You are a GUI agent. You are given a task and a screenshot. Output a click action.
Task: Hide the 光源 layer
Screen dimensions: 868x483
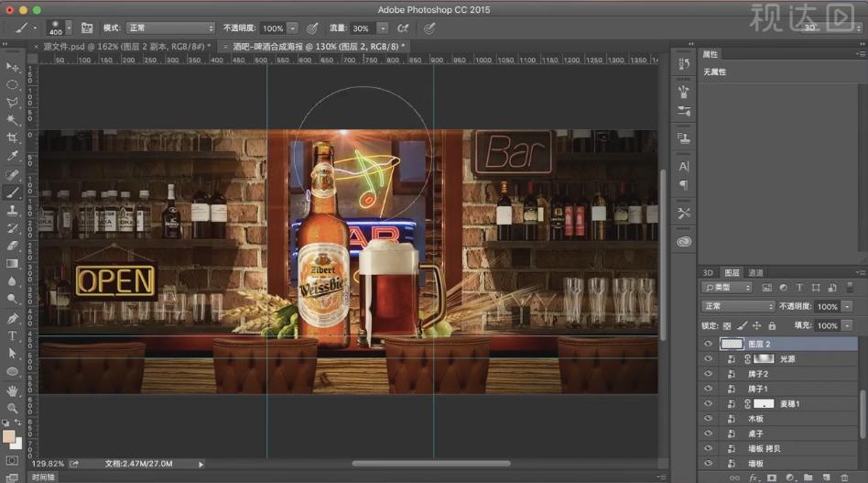coord(708,359)
